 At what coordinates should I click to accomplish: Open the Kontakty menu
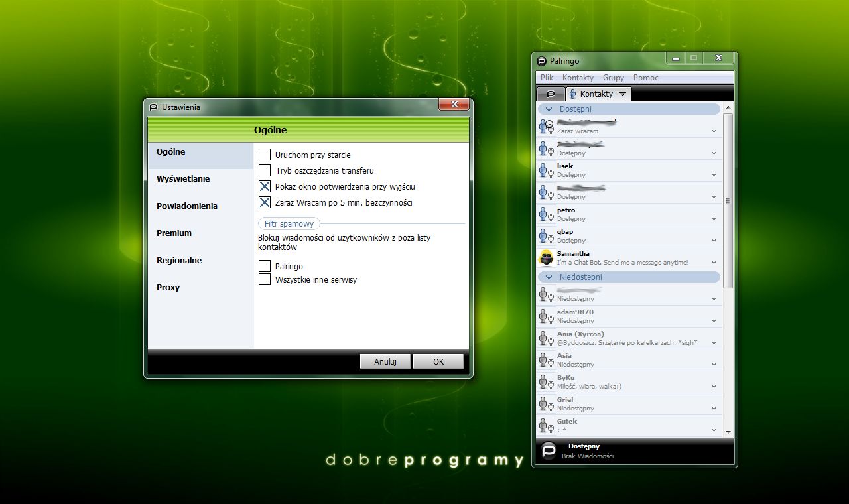[x=578, y=78]
